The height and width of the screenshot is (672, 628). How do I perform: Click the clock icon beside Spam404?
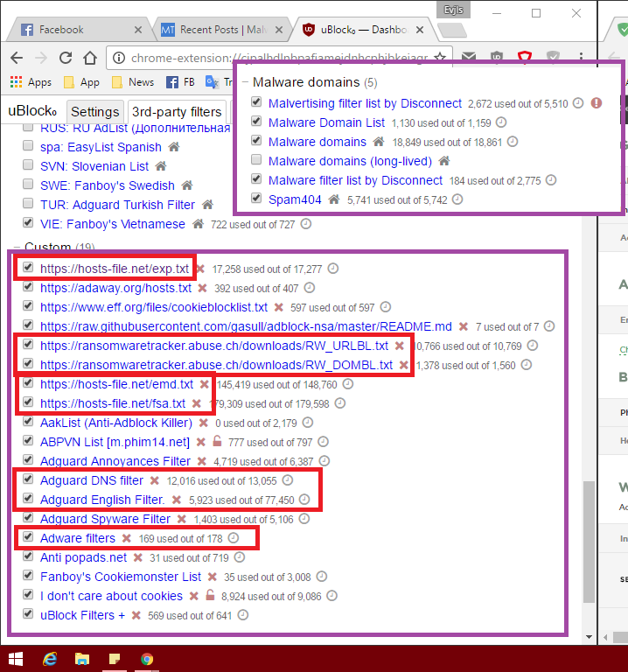(x=457, y=199)
